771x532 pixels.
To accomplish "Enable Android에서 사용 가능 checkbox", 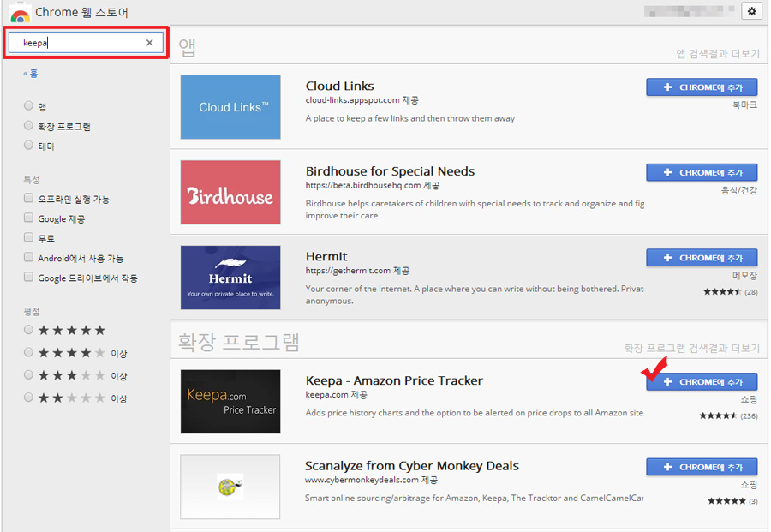I will (28, 257).
